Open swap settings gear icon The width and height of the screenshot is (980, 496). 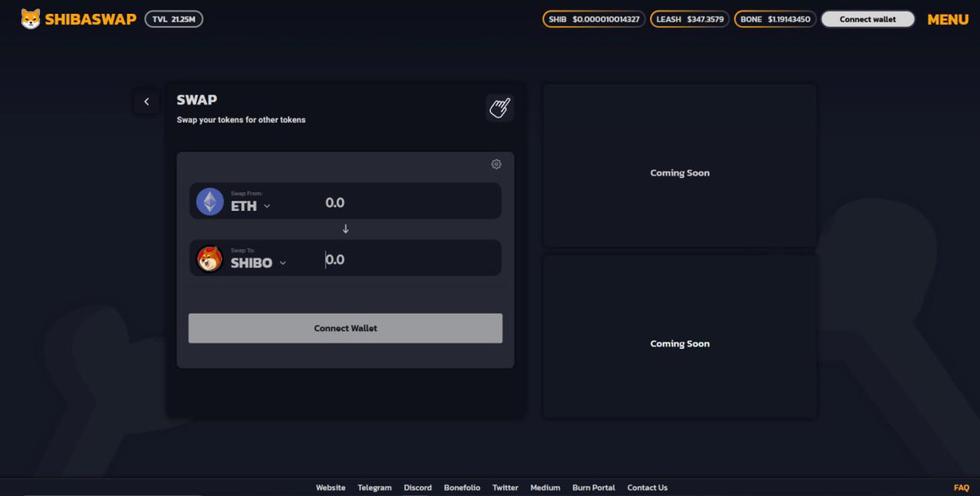tap(496, 164)
